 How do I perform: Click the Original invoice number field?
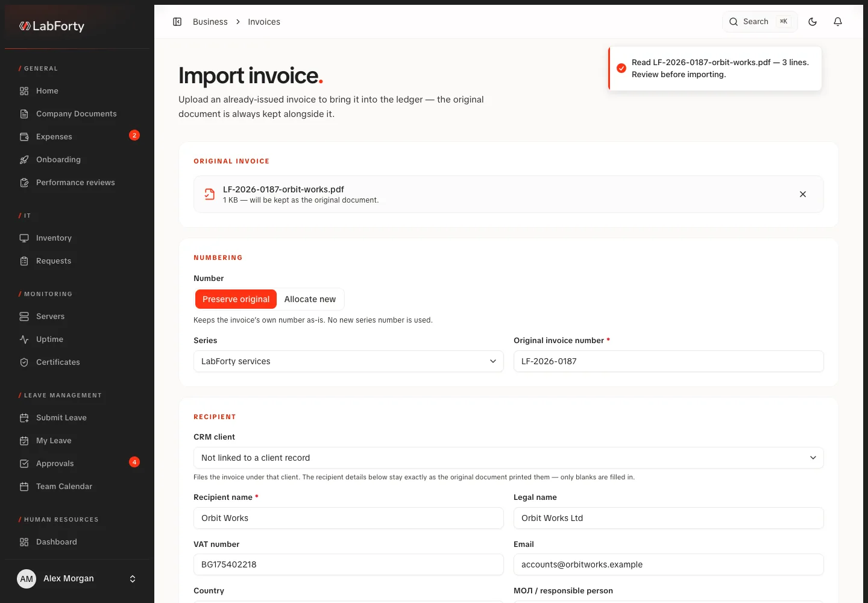[x=668, y=361]
